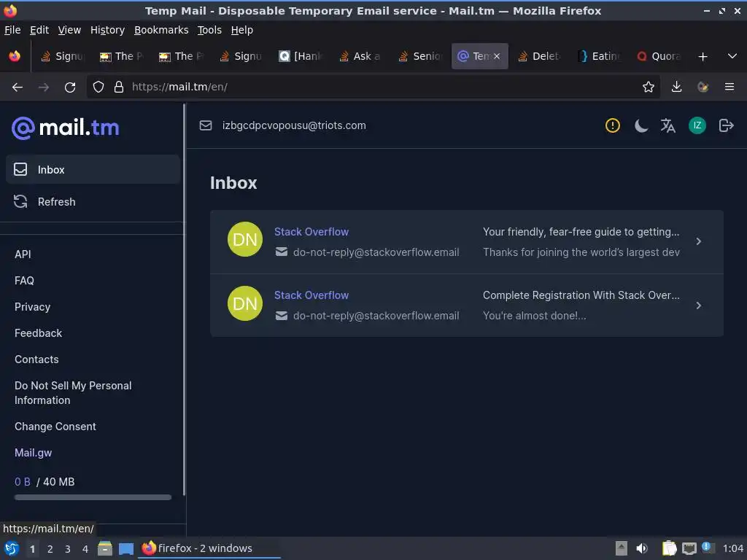Click Change Consent link
747x560 pixels.
pos(55,426)
